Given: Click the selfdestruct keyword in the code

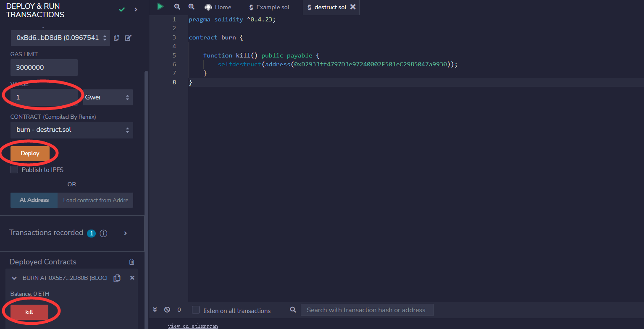Looking at the screenshot, I should click(x=239, y=64).
